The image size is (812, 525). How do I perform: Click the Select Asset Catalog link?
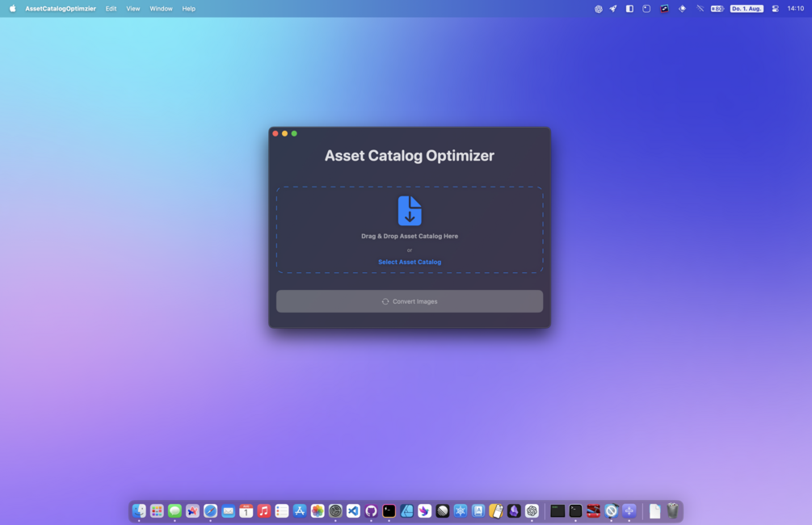[x=410, y=262]
